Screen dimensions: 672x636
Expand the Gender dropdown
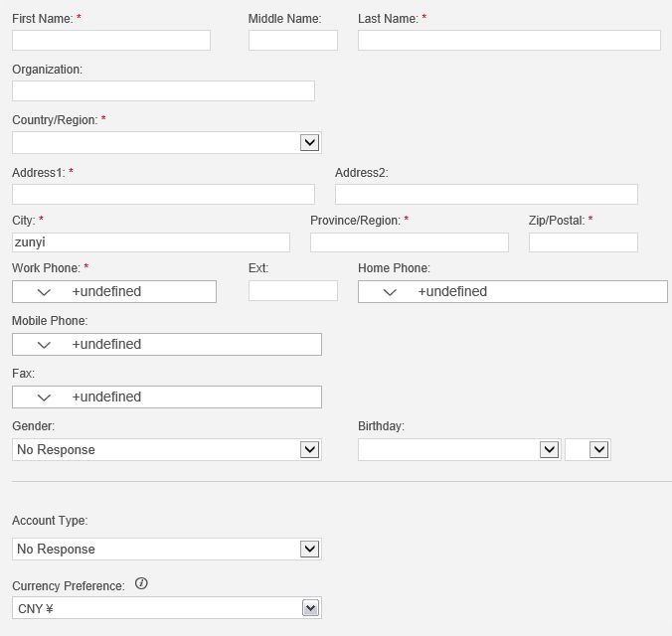pyautogui.click(x=166, y=449)
